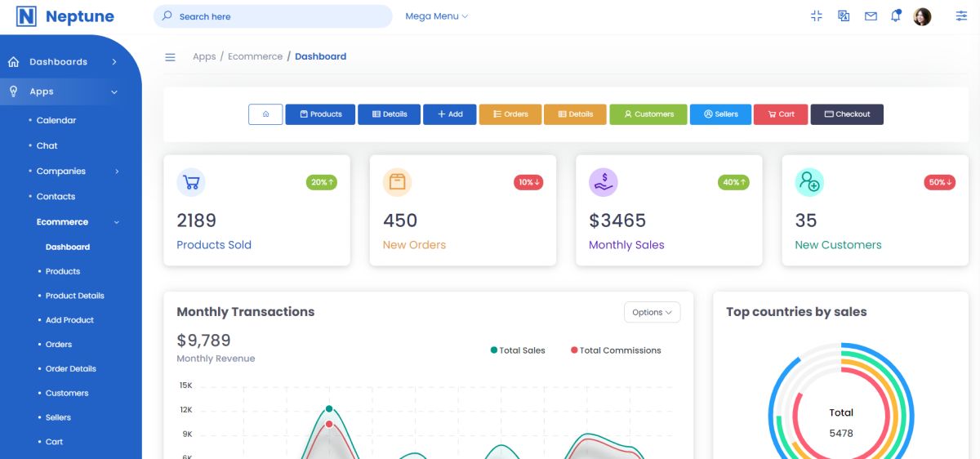Open Product Details from sidebar menu
980x459 pixels.
[74, 296]
